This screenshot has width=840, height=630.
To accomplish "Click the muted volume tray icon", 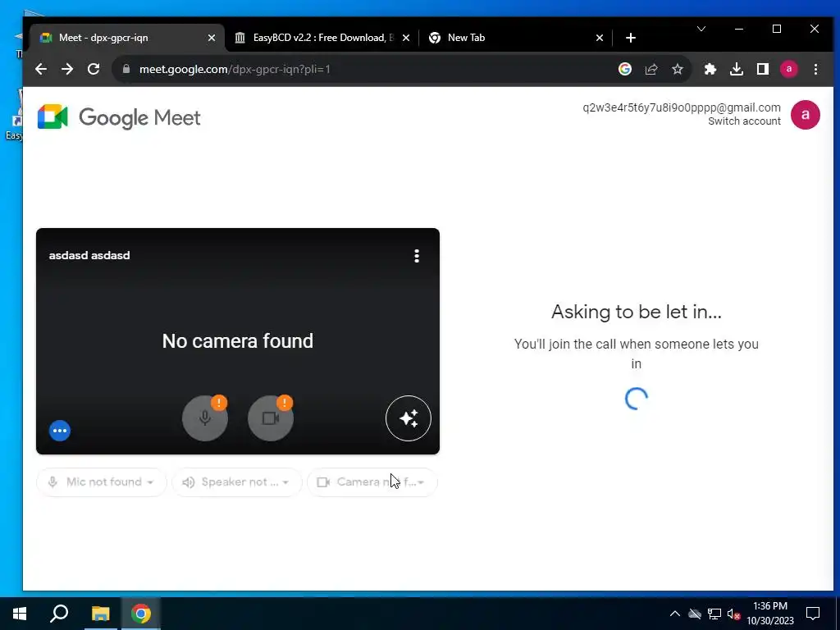I will (734, 614).
